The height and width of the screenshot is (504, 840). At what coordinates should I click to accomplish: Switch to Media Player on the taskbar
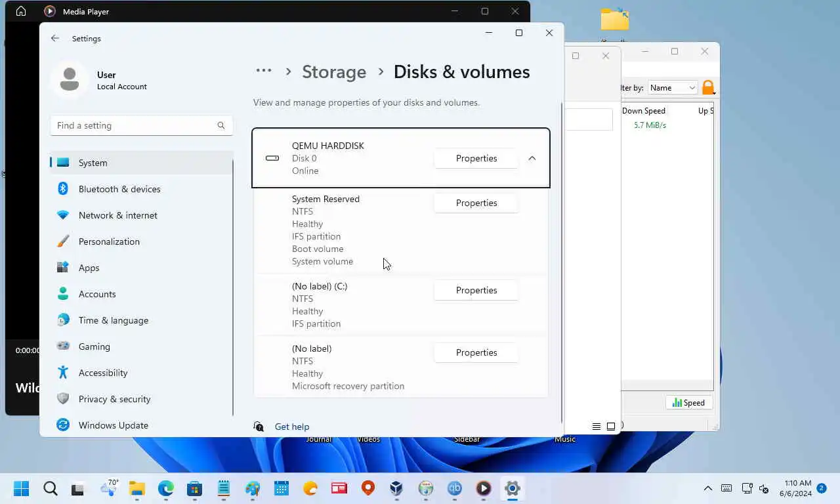pos(484,488)
